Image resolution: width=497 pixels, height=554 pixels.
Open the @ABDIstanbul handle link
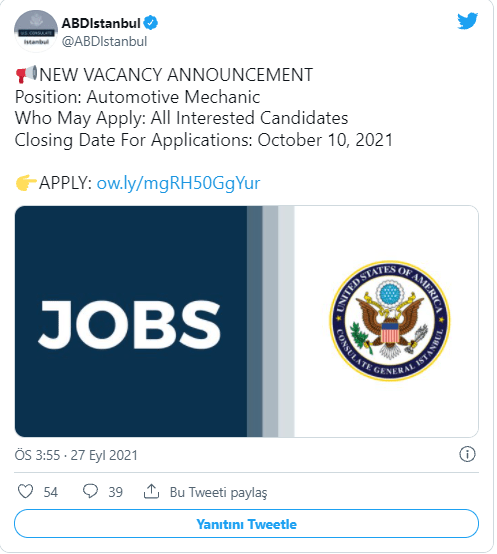click(104, 41)
